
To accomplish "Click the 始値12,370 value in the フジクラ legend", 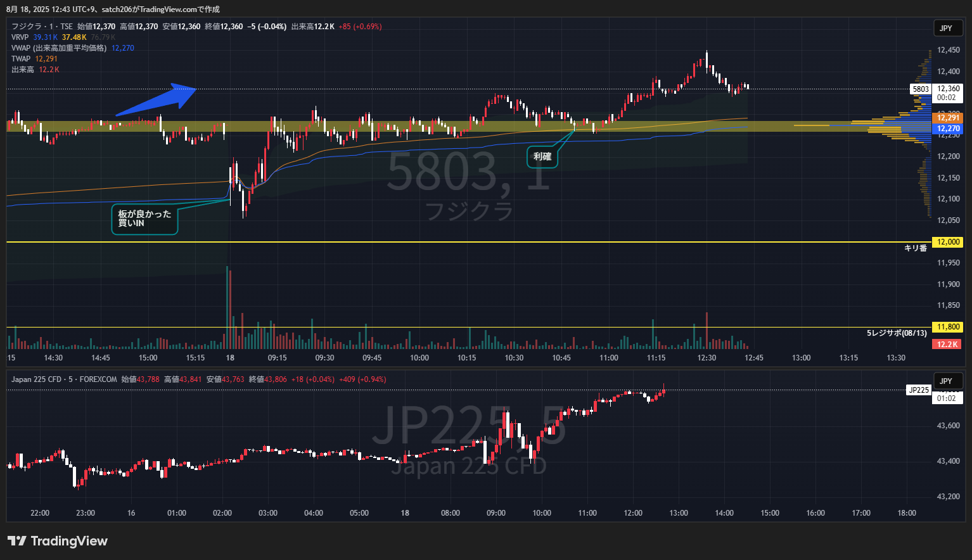I will point(96,27).
